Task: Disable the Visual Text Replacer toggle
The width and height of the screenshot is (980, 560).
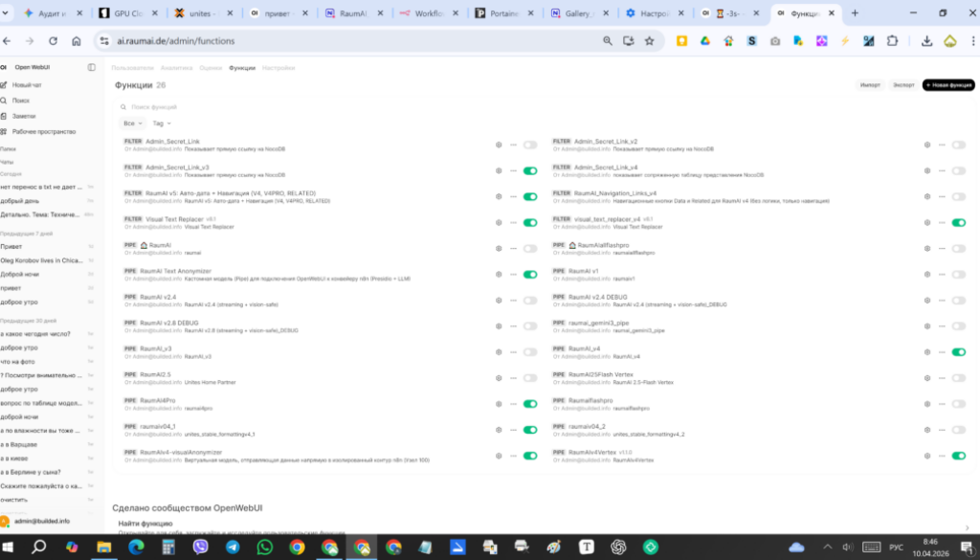Action: pyautogui.click(x=530, y=222)
